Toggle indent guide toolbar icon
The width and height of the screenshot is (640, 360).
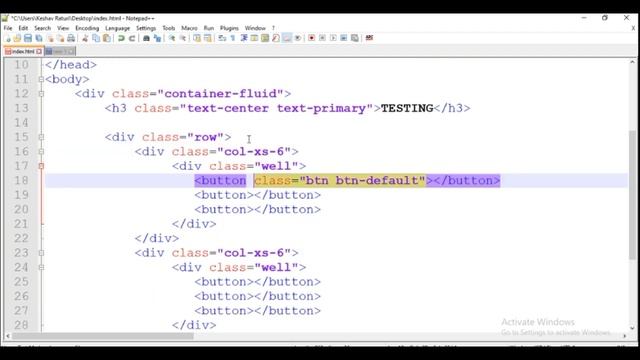click(x=244, y=38)
